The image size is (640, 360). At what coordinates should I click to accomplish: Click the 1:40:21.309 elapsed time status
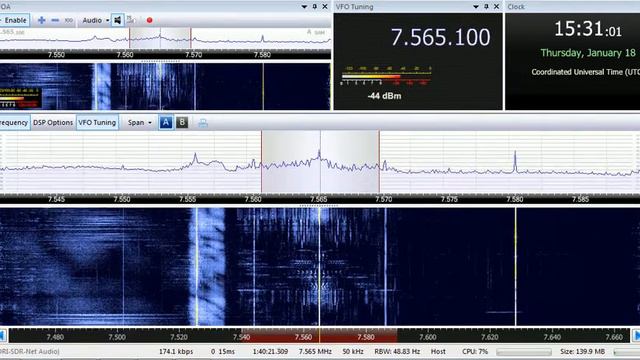(x=270, y=351)
